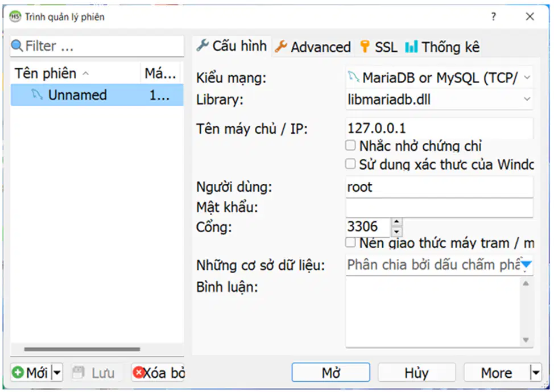Toggle Sử dụng xác thực của Windows checkbox

coord(350,164)
